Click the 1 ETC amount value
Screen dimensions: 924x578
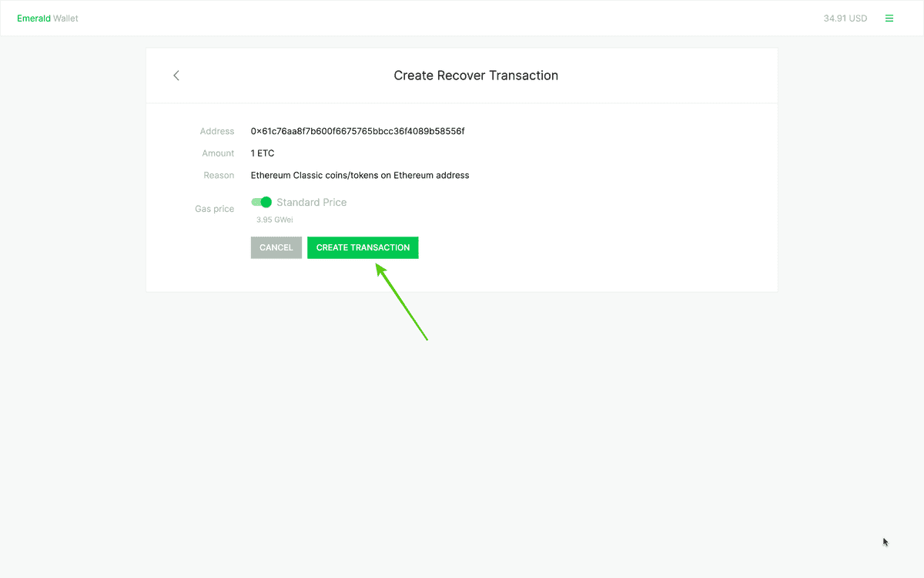click(263, 153)
